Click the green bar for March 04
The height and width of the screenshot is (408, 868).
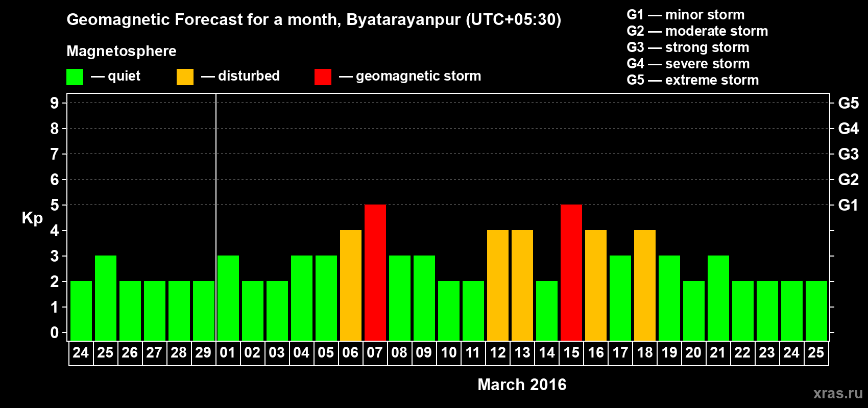pyautogui.click(x=302, y=298)
